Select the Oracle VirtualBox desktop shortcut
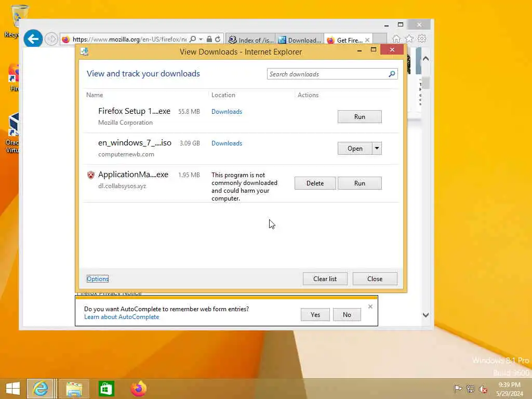This screenshot has width=532, height=399. point(12,134)
